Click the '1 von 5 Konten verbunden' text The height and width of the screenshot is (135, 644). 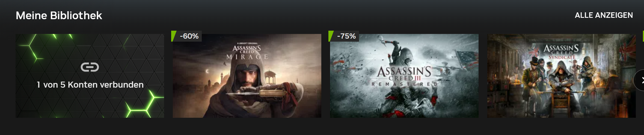tap(90, 85)
